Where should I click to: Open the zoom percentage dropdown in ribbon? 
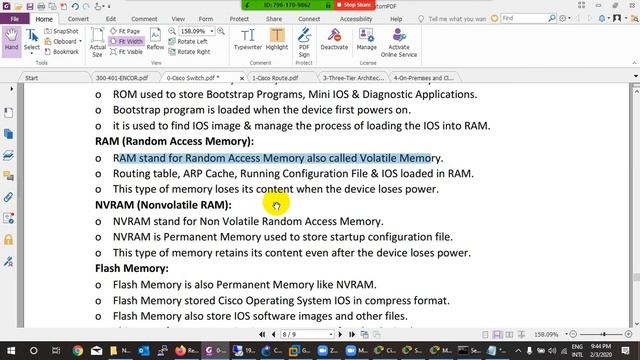click(211, 31)
